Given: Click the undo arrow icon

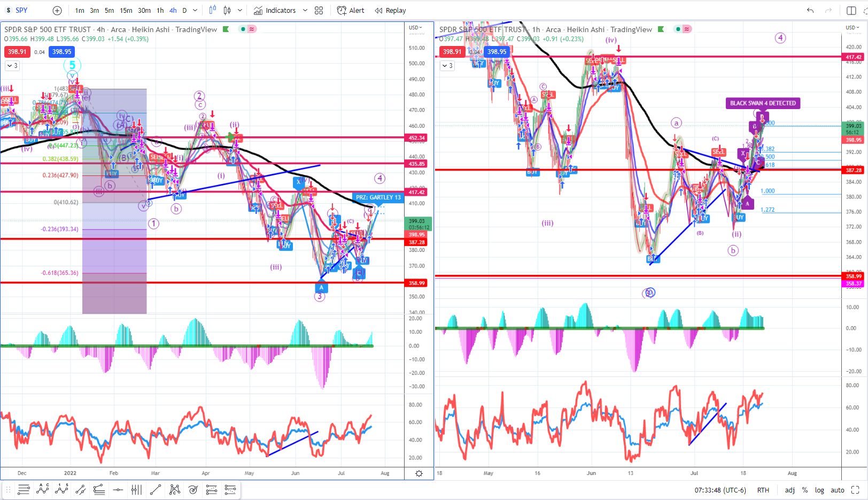Looking at the screenshot, I should (810, 10).
